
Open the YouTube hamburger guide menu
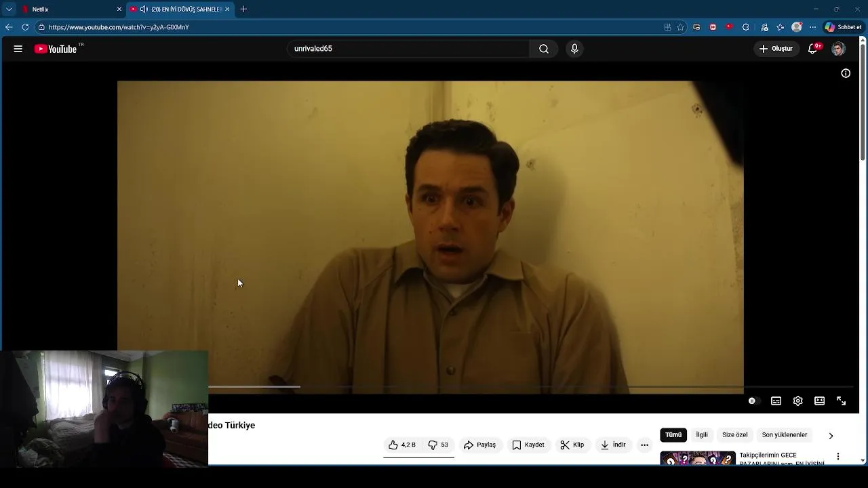point(18,49)
